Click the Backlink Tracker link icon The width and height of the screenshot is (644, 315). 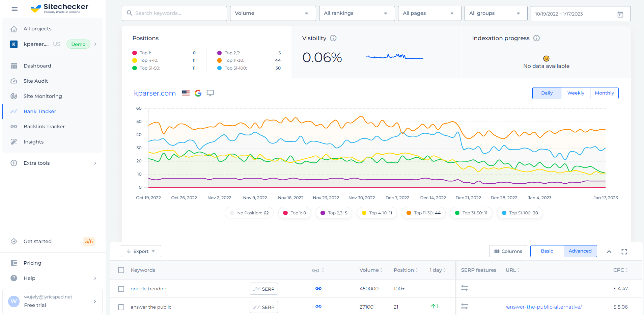[x=14, y=127]
